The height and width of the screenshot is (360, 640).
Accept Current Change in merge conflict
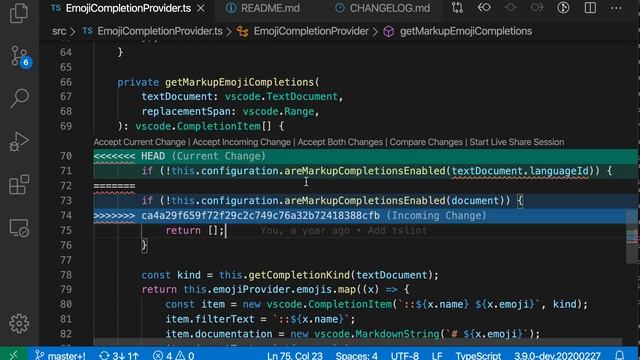tap(140, 142)
